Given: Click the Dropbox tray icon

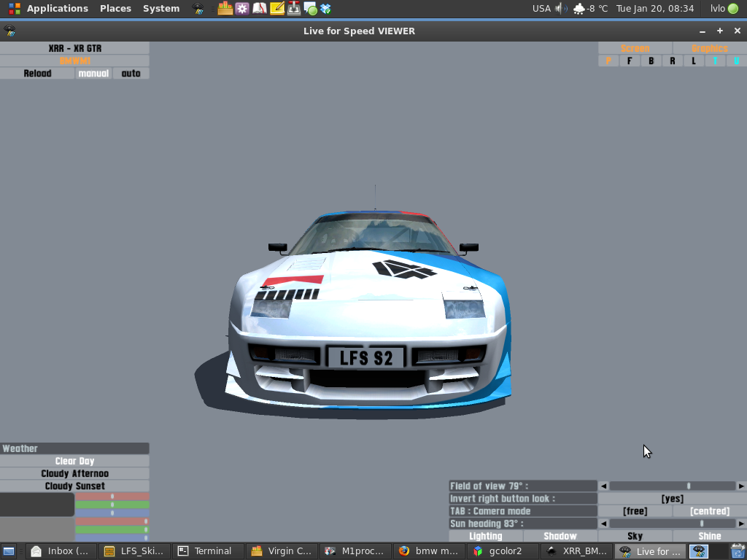Looking at the screenshot, I should point(326,9).
